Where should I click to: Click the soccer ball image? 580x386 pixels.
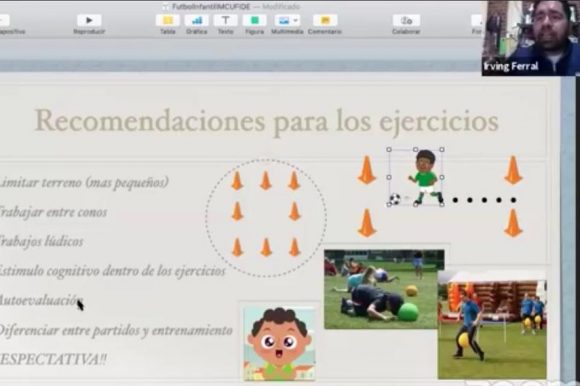click(x=395, y=200)
